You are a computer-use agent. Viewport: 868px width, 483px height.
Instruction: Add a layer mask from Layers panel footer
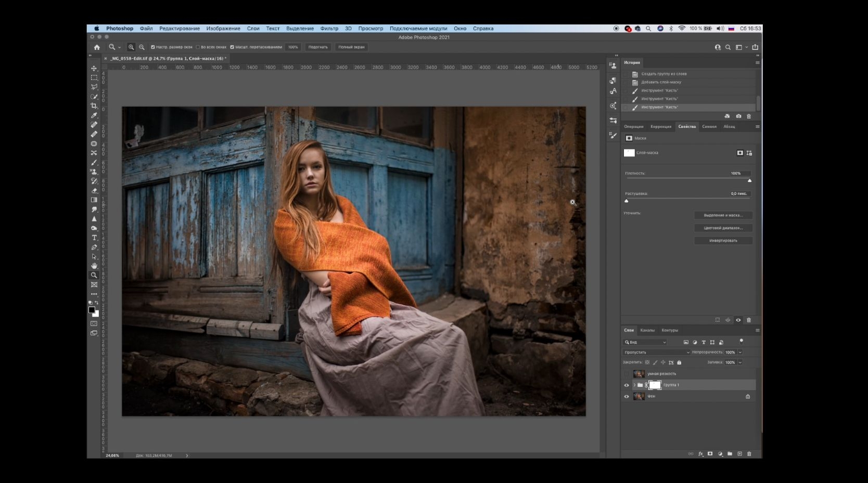tap(710, 454)
